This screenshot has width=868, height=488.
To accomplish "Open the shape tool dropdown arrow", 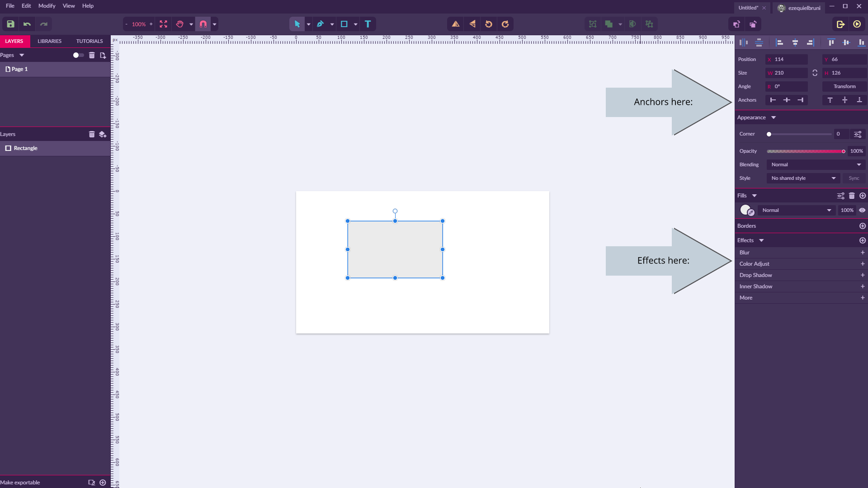I will click(356, 24).
